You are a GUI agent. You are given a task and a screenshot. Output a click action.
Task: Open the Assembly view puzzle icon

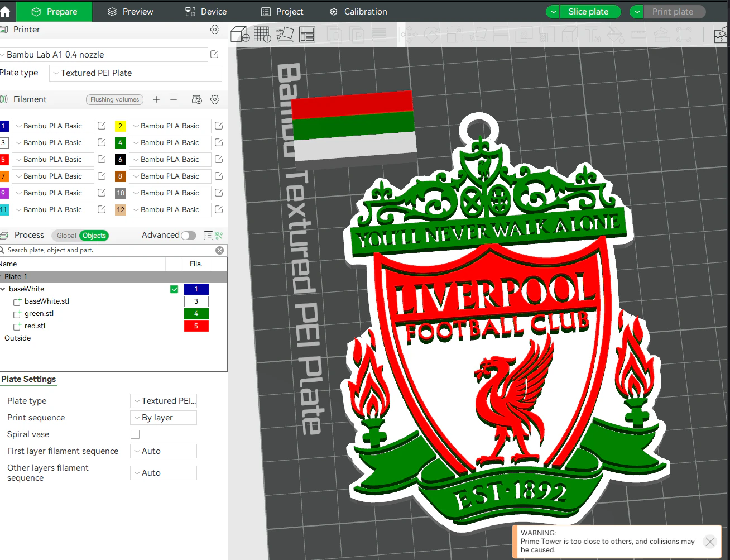point(722,35)
